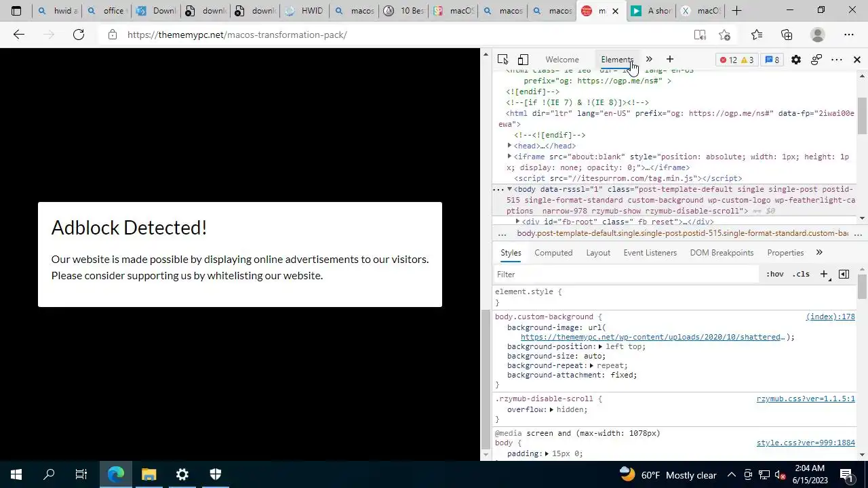This screenshot has height=488, width=868.
Task: Open the Welcome tab in DevTools
Action: tap(562, 60)
